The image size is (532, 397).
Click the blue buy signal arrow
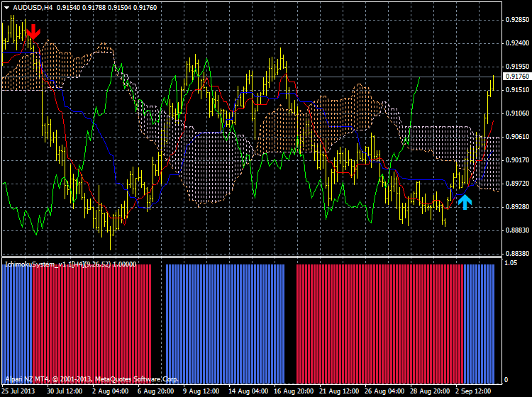[x=465, y=202]
